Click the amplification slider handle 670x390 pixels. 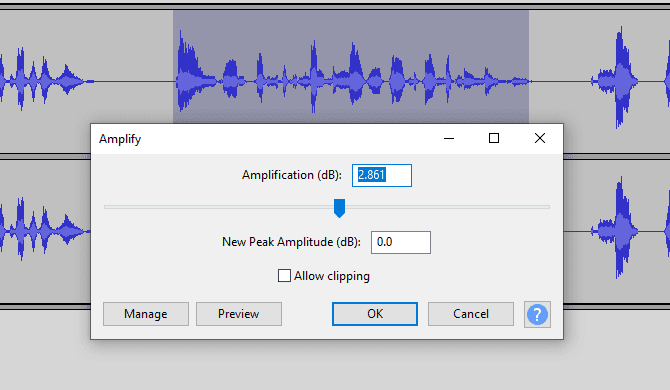[x=339, y=208]
